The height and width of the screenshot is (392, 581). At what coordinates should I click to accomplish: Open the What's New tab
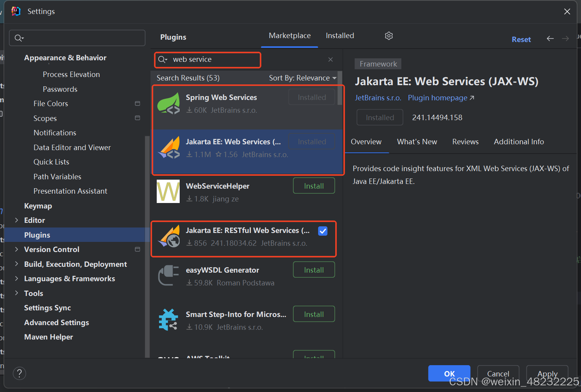click(417, 142)
